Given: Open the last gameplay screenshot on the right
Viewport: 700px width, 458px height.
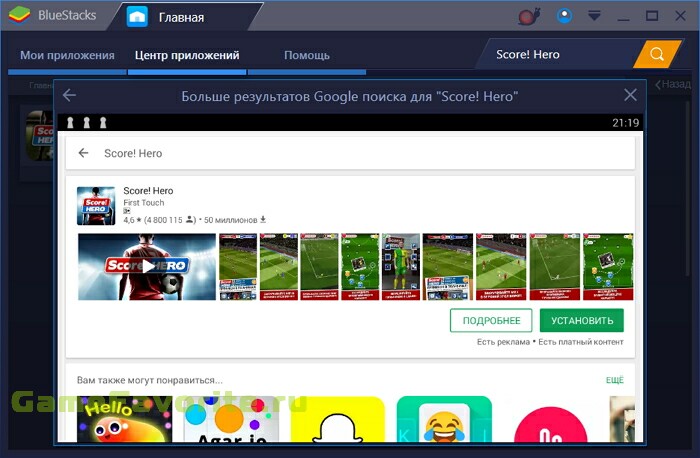Looking at the screenshot, I should pyautogui.click(x=608, y=266).
